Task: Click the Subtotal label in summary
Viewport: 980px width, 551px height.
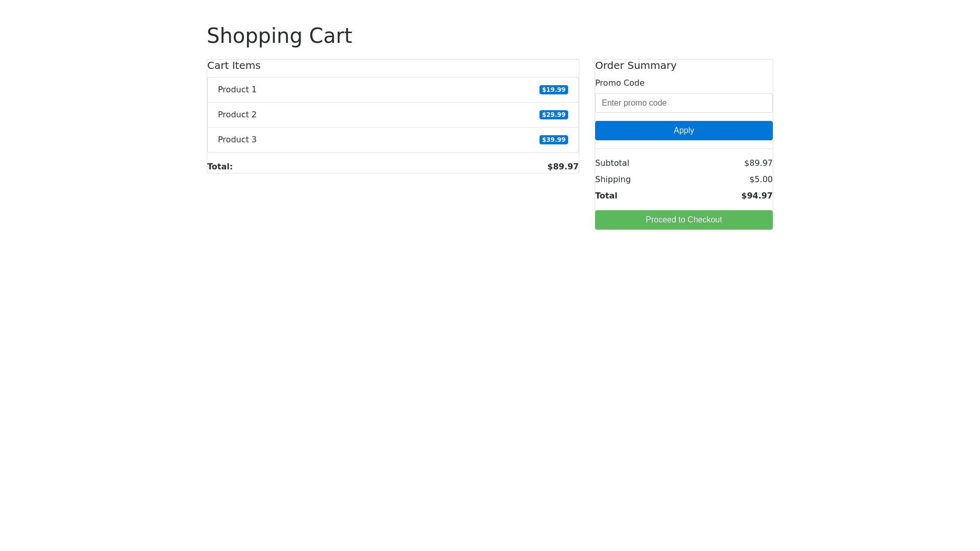Action: pyautogui.click(x=612, y=163)
